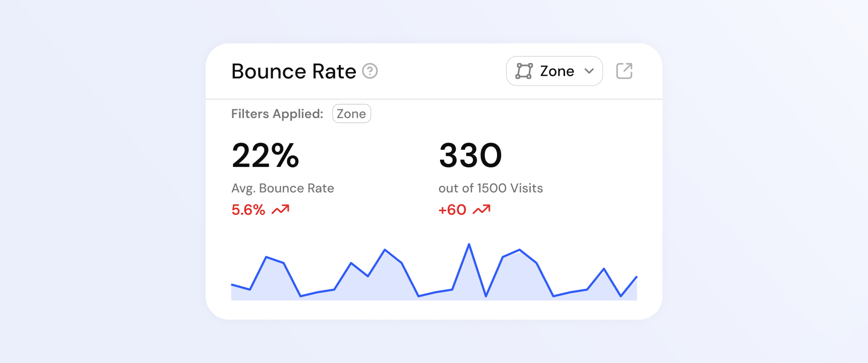The width and height of the screenshot is (868, 363).
Task: Click the Avg. Bounce Rate label
Action: click(283, 188)
